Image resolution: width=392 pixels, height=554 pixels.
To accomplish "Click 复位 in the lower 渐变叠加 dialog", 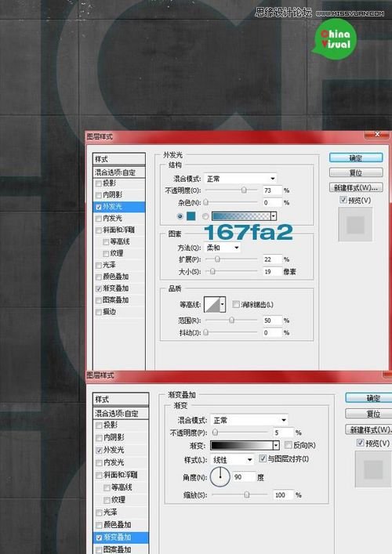I will click(x=368, y=414).
